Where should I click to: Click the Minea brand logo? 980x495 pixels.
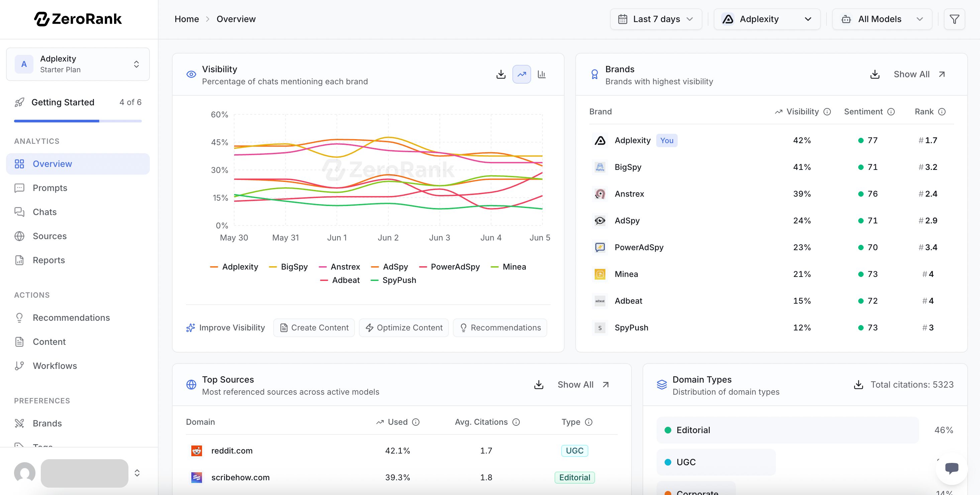[x=600, y=274]
